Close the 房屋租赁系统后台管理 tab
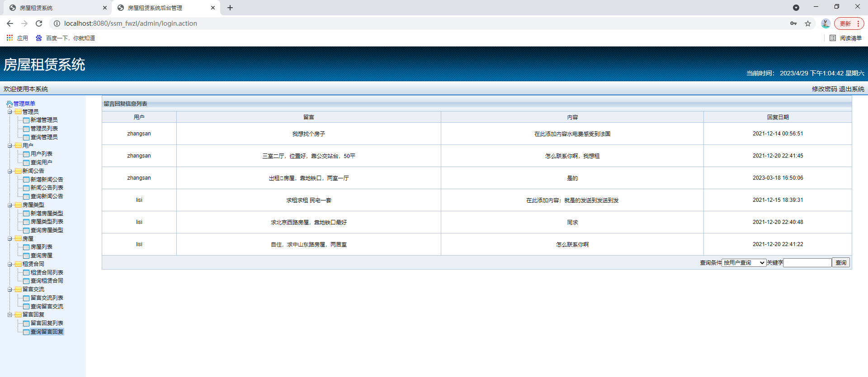Image resolution: width=868 pixels, height=377 pixels. tap(213, 8)
